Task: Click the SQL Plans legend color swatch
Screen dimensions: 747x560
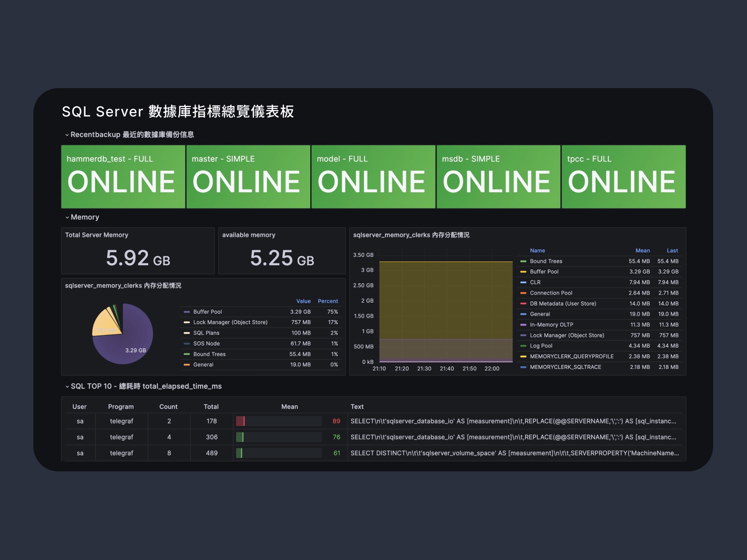Action: (187, 333)
